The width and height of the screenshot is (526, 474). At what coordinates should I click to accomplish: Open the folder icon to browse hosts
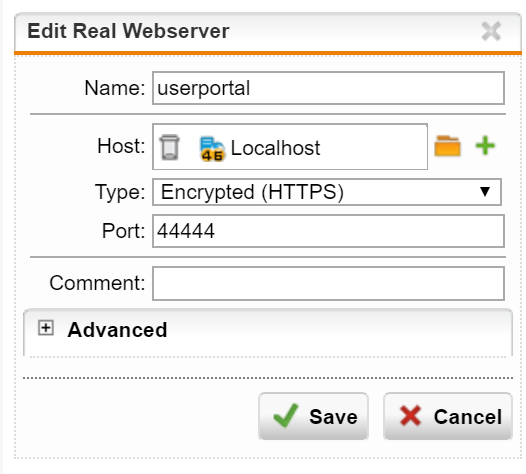pyautogui.click(x=447, y=146)
